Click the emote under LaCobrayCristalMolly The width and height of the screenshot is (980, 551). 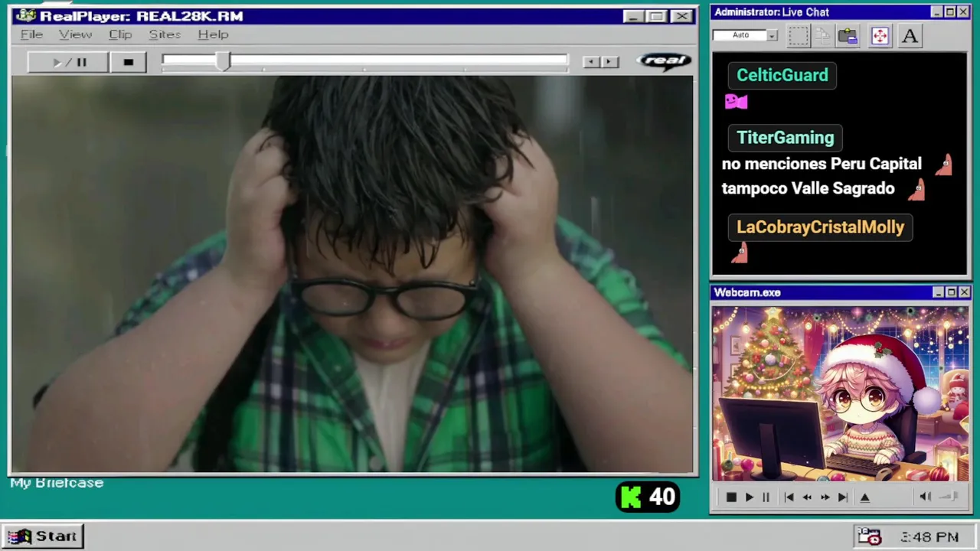tap(739, 254)
